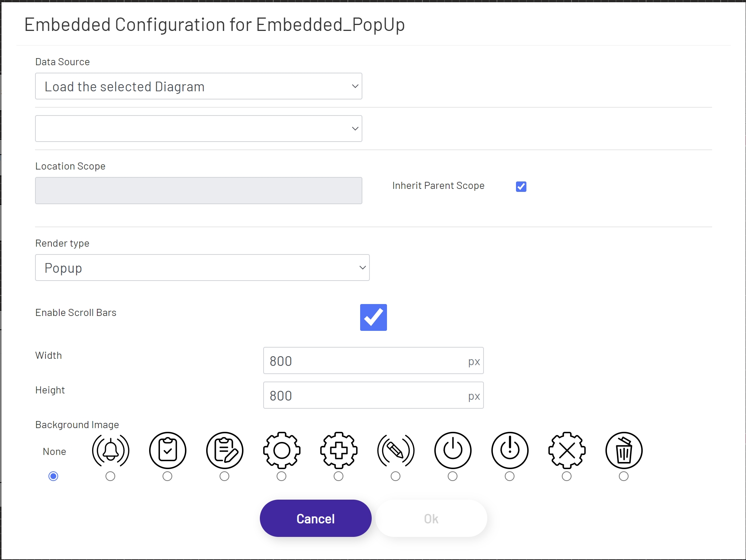Viewport: 746px width, 560px height.
Task: Click the clipboard with pencil icon
Action: [224, 450]
